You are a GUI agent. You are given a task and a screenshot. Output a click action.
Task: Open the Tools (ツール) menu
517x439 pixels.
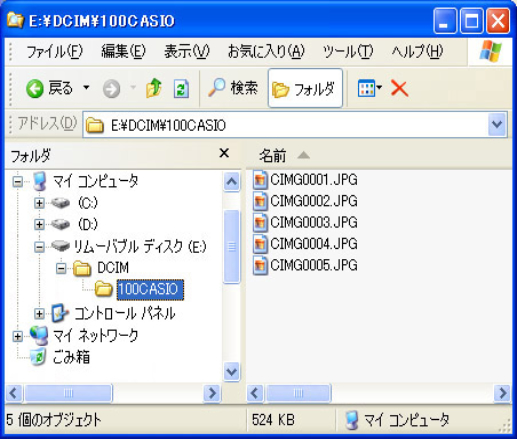[348, 52]
